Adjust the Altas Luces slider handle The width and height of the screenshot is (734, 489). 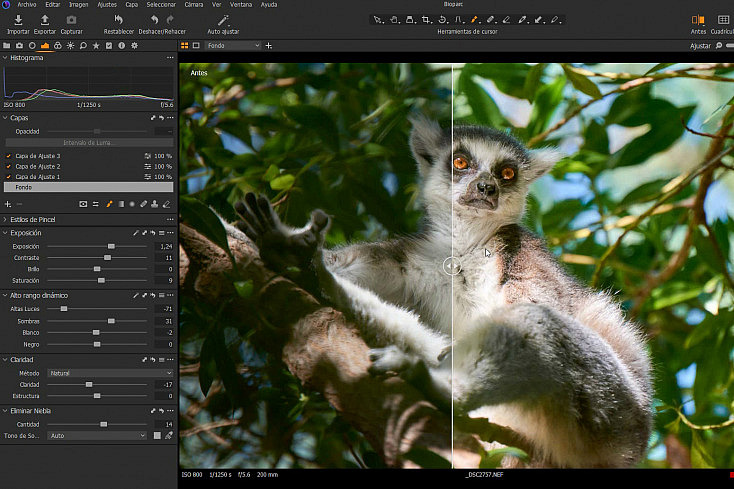64,308
